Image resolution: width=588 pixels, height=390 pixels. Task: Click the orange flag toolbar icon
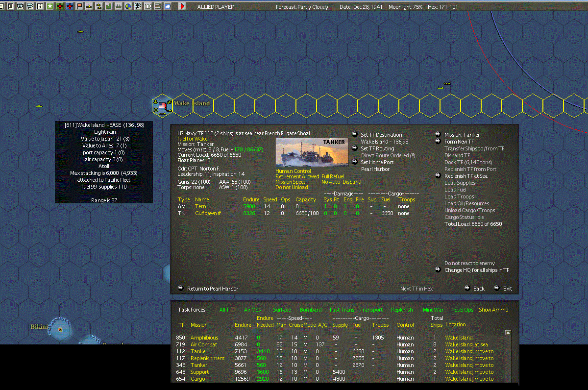79,6
